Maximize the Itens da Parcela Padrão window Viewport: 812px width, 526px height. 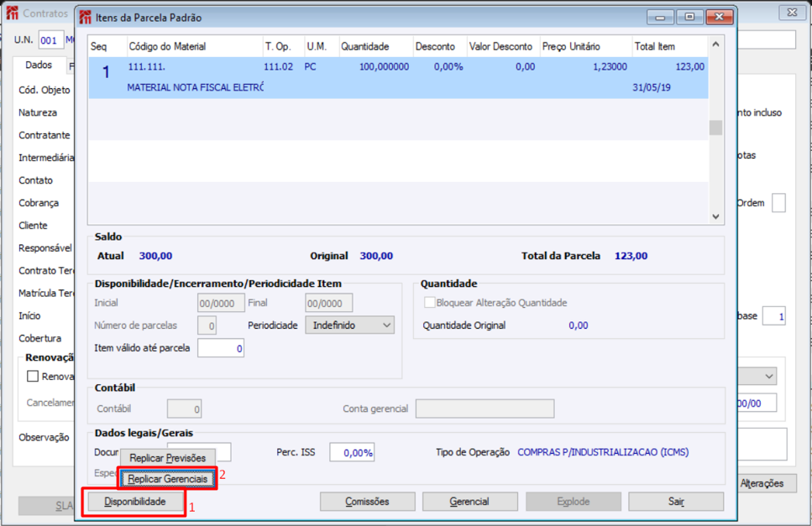[x=689, y=17]
